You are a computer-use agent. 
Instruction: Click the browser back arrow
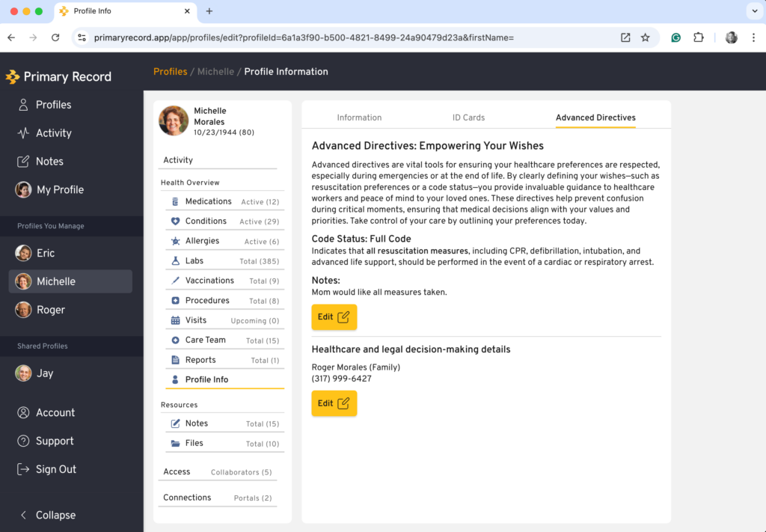[11, 37]
